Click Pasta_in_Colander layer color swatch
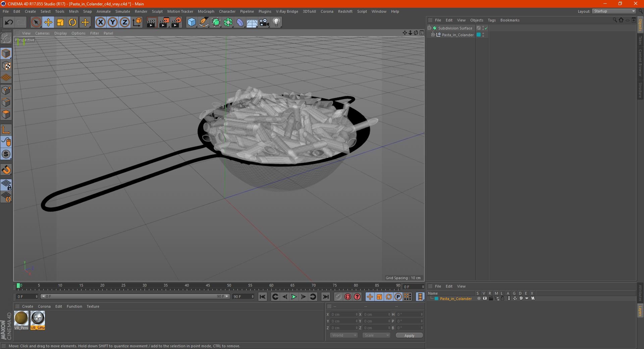The image size is (644, 349). click(479, 35)
